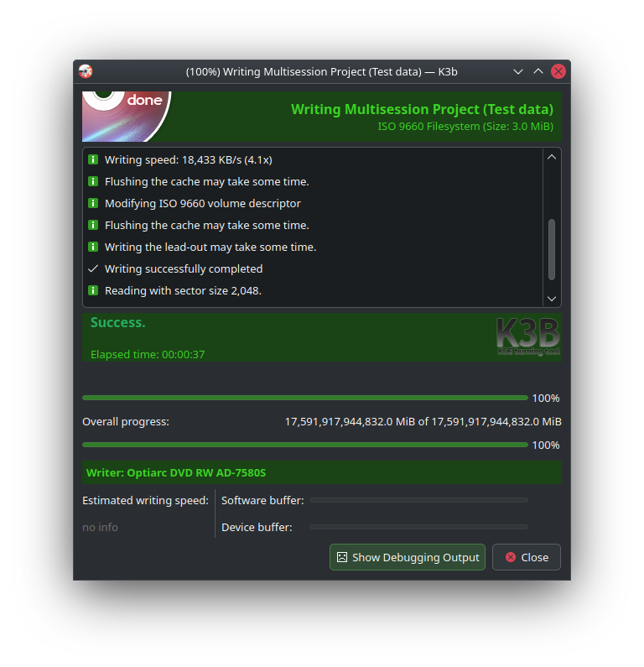Maximize the window with up chevron
This screenshot has height=667, width=644.
(538, 71)
